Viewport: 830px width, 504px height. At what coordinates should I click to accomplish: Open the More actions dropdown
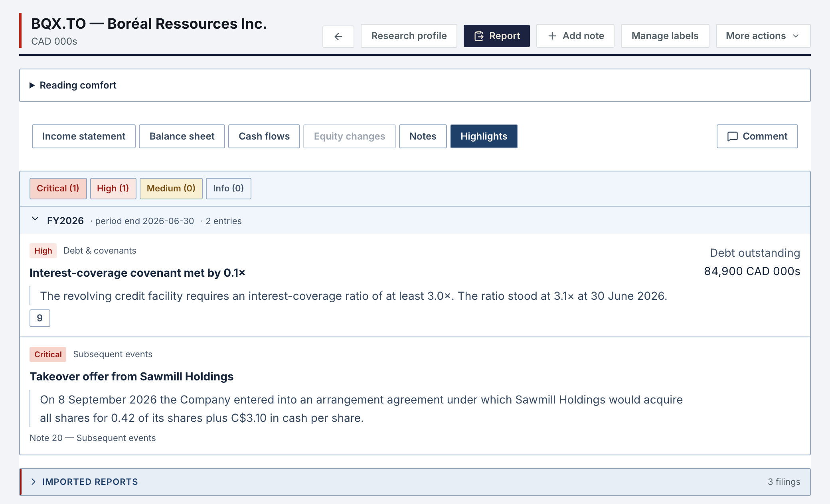[763, 36]
